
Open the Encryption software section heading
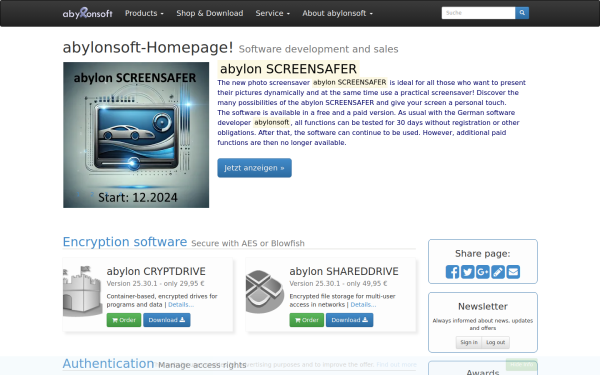pyautogui.click(x=125, y=242)
